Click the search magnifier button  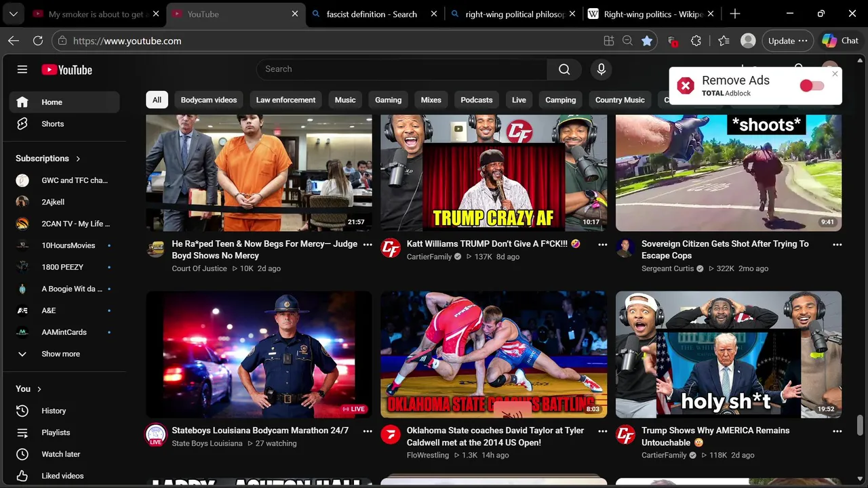coord(564,69)
